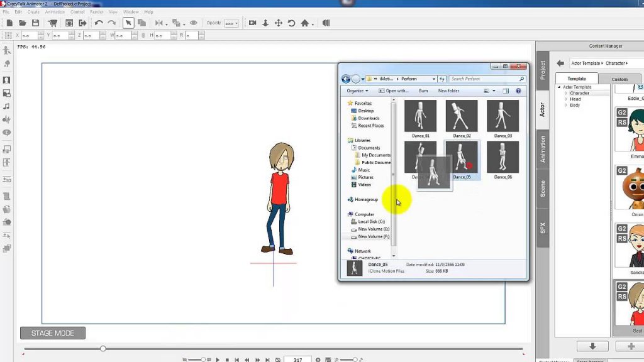
Task: Select the arrow pointer tool
Action: (128, 23)
